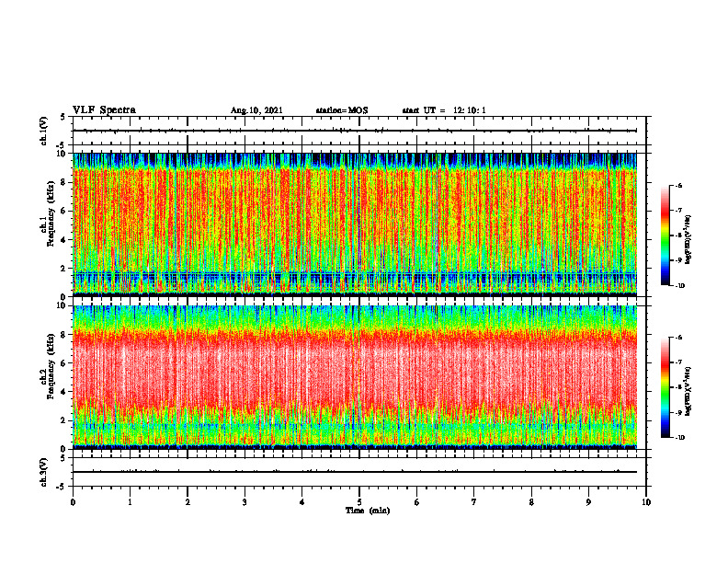Image resolution: width=728 pixels, height=563 pixels.
Task: Click the ch.2 frequency tick label "8"
Action: tap(64, 335)
